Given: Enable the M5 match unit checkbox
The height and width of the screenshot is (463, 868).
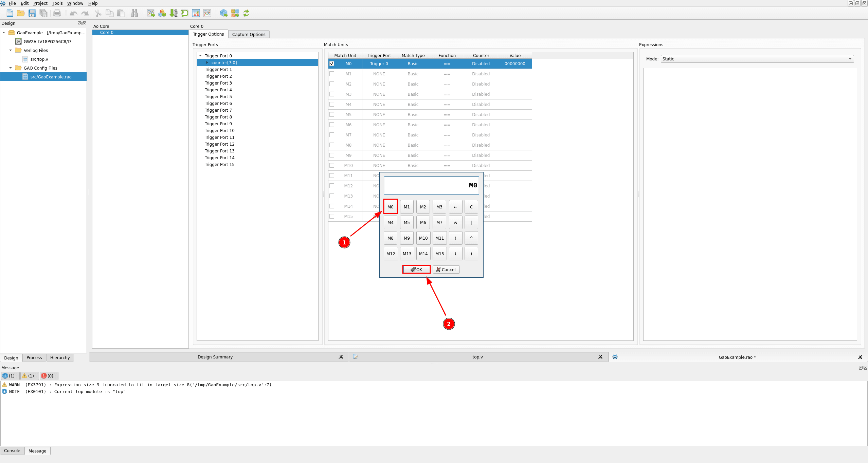Looking at the screenshot, I should pos(332,114).
